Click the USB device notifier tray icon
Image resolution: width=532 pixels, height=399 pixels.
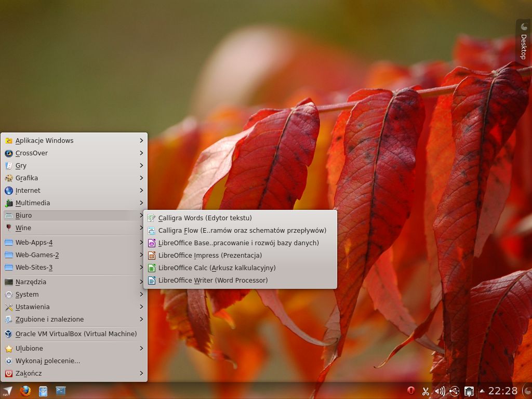click(x=454, y=391)
